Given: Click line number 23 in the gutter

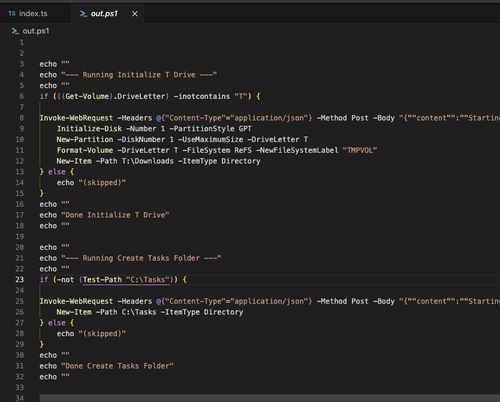Looking at the screenshot, I should click(x=20, y=280).
